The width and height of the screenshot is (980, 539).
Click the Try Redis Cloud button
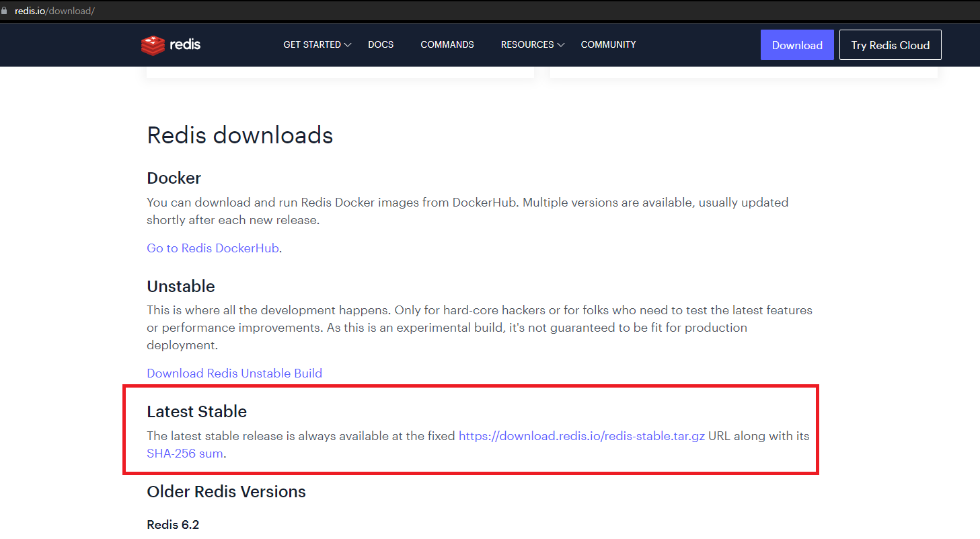coord(890,45)
